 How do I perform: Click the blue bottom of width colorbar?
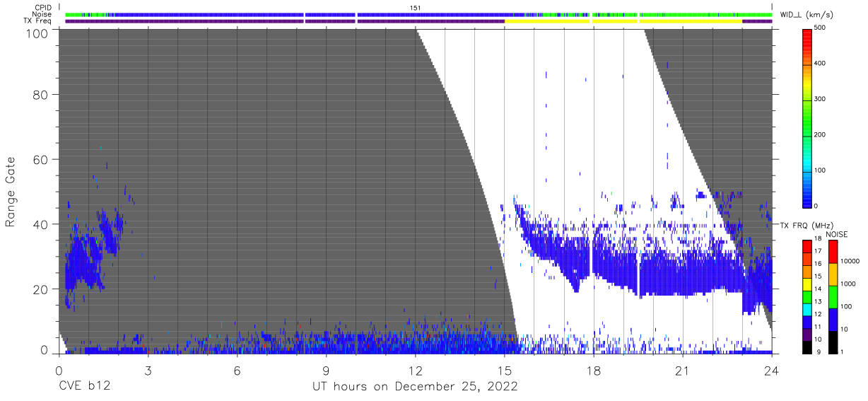(x=806, y=198)
